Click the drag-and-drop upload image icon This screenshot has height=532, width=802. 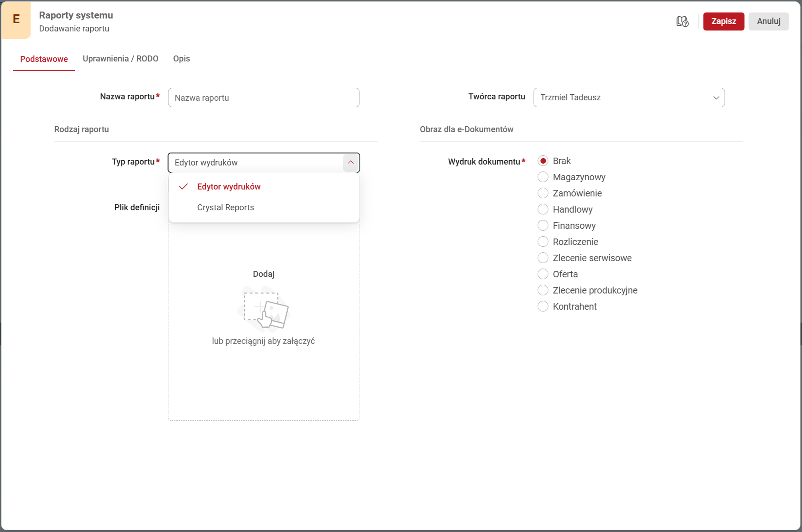tap(263, 309)
